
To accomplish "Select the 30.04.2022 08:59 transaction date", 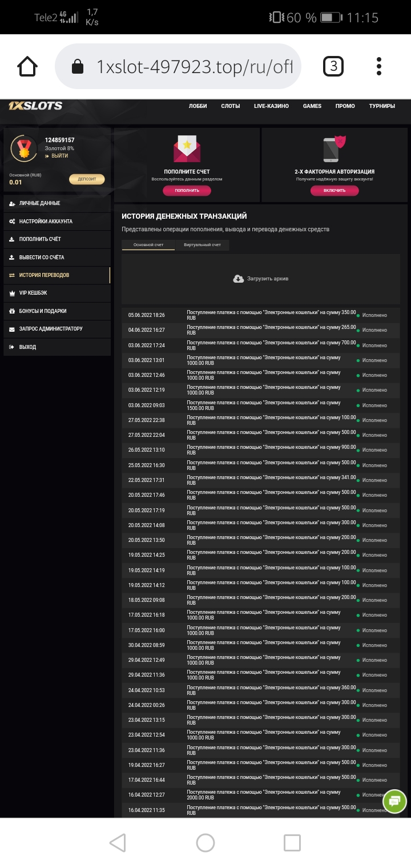I will pos(147,645).
